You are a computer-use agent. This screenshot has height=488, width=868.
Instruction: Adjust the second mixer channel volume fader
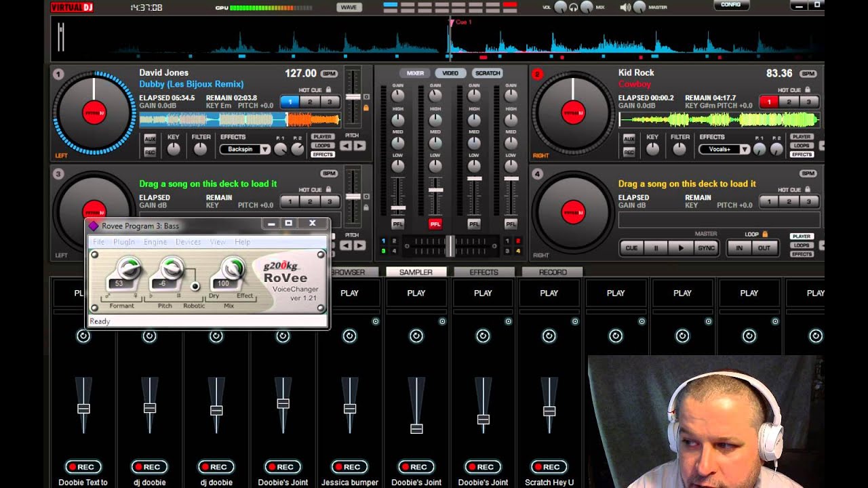[435, 190]
